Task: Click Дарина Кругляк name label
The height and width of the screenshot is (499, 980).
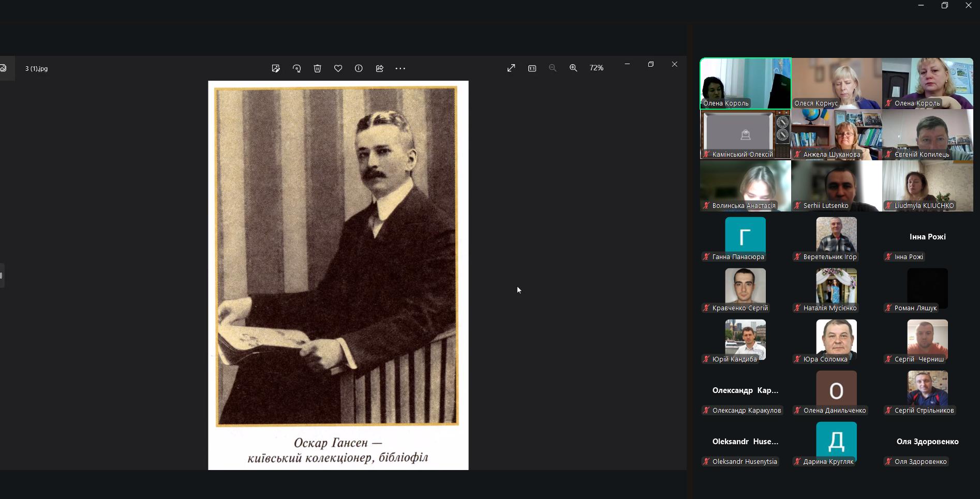Action: coord(828,462)
